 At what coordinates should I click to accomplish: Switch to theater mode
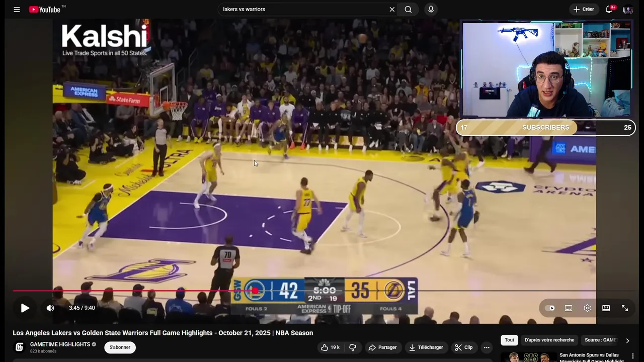(x=606, y=308)
